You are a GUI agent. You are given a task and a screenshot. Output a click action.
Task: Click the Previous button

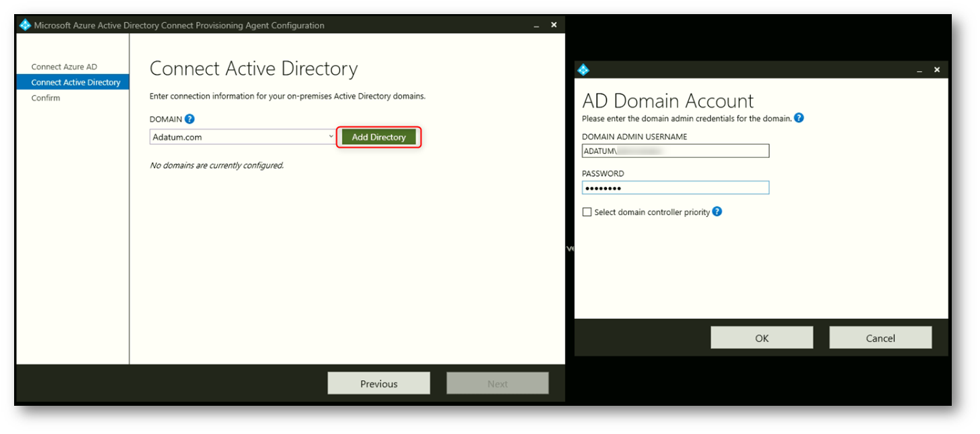point(378,384)
